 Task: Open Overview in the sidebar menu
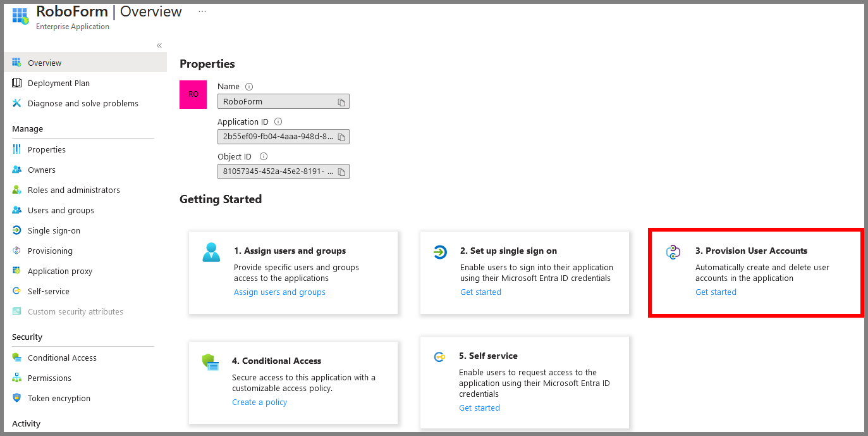point(85,63)
